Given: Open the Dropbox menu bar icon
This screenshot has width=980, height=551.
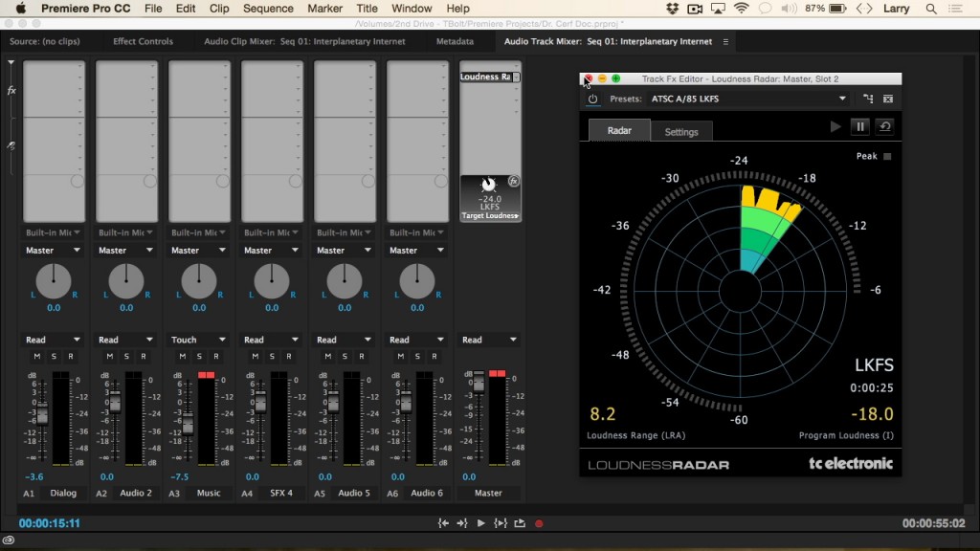Looking at the screenshot, I should pos(672,9).
